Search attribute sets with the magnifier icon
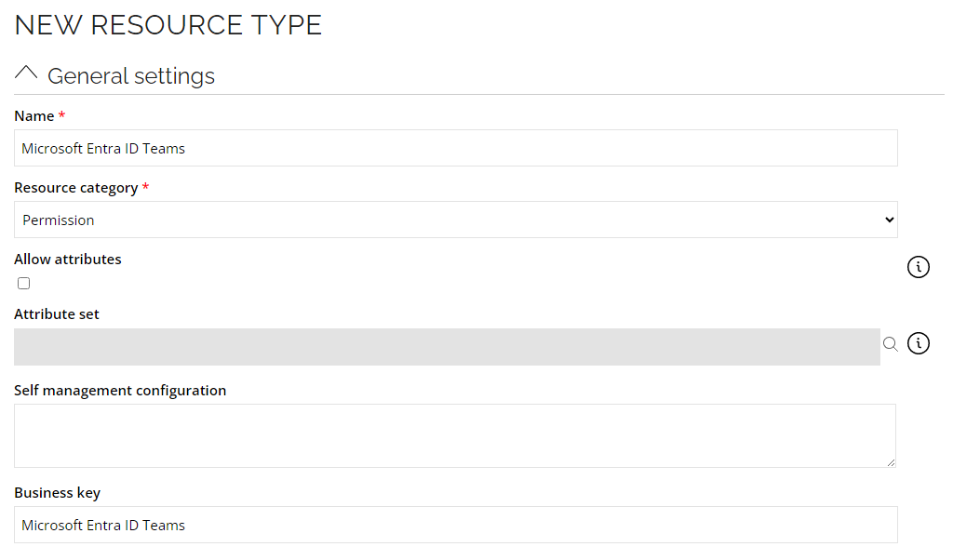The height and width of the screenshot is (560, 953). click(x=891, y=344)
